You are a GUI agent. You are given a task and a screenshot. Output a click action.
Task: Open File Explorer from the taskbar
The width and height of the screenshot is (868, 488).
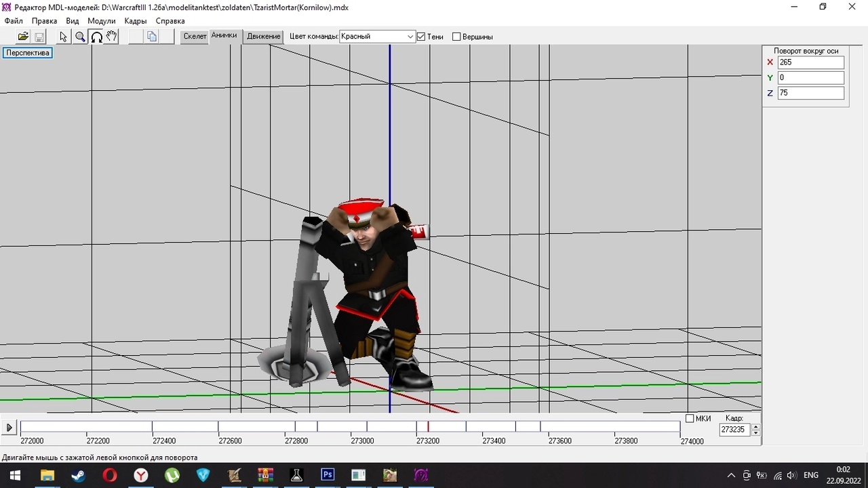(47, 475)
